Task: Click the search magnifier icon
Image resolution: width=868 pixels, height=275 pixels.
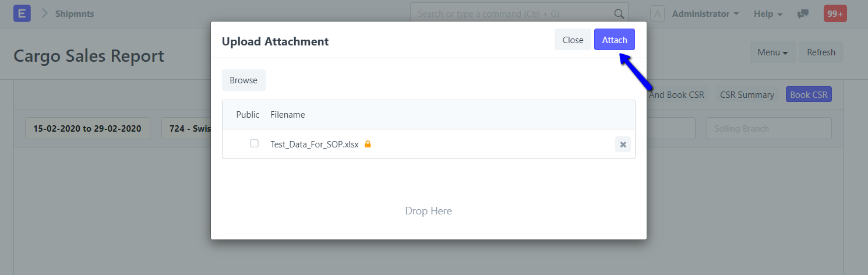Action: tap(619, 13)
